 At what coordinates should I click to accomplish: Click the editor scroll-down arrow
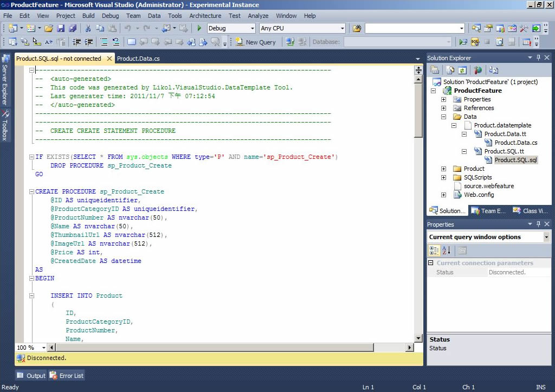pos(418,338)
